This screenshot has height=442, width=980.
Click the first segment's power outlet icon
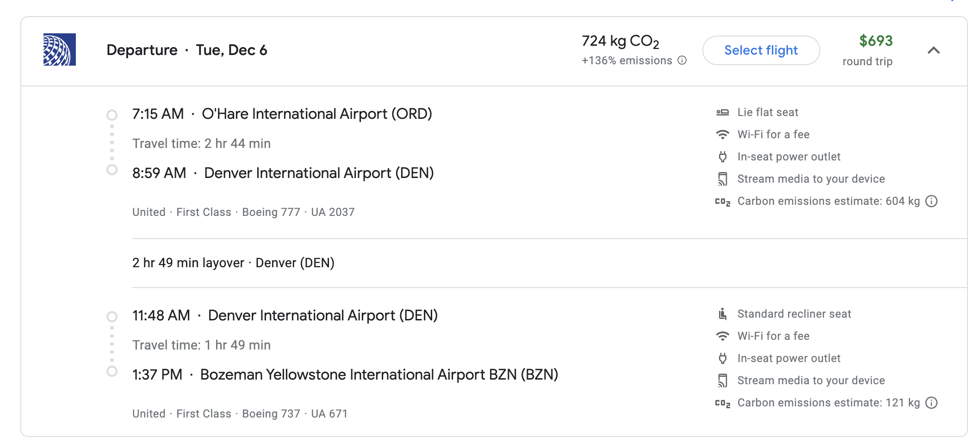722,157
